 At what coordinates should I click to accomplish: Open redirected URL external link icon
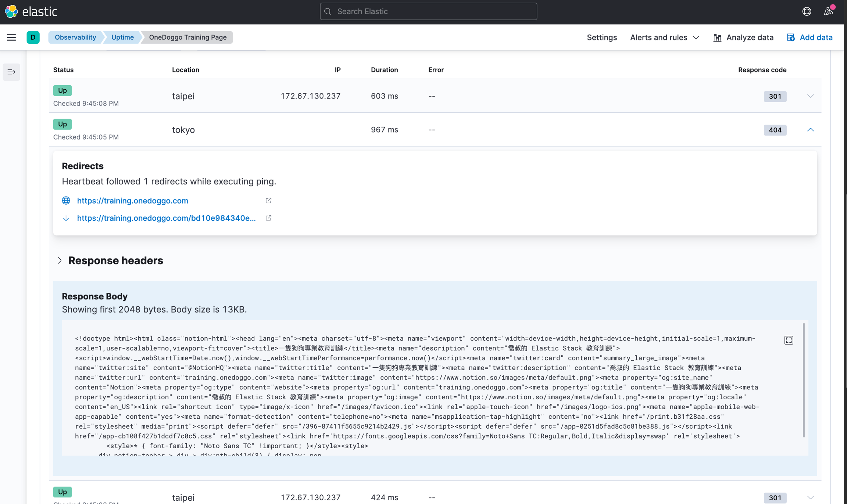(268, 218)
